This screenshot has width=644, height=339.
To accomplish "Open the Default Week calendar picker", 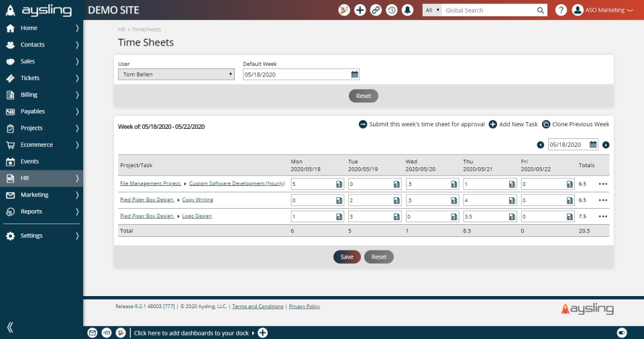I will (x=354, y=75).
